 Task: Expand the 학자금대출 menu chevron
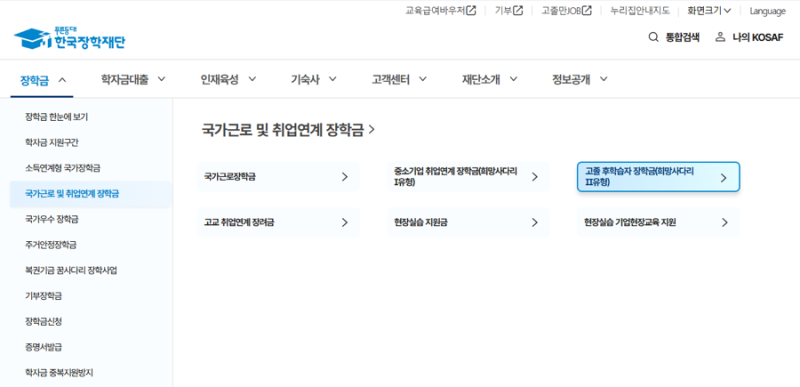[x=162, y=79]
